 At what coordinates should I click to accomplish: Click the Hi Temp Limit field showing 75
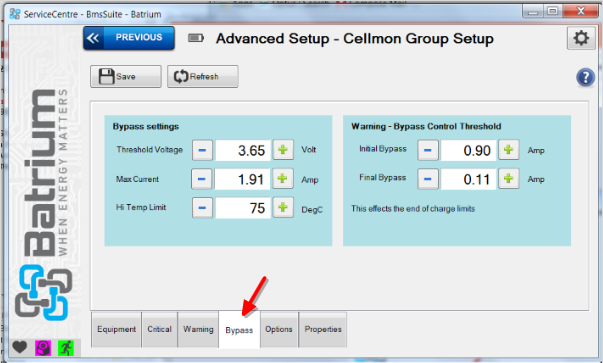243,208
